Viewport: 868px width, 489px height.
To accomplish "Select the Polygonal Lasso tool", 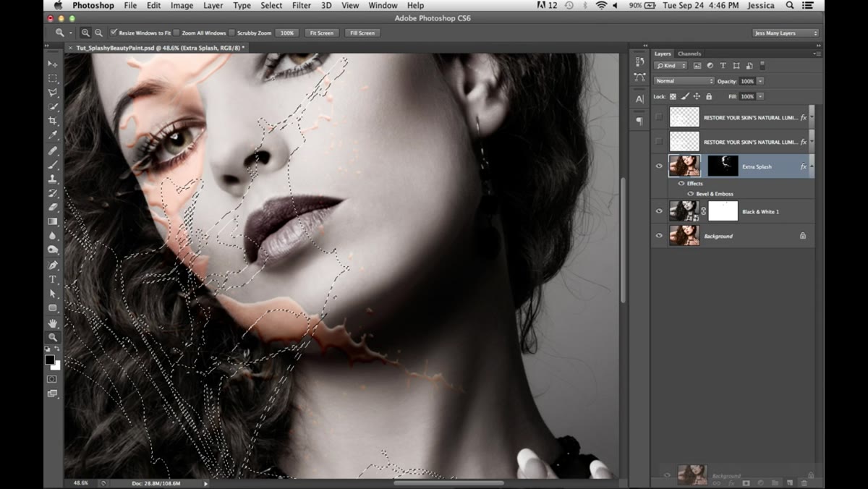I will (x=53, y=93).
